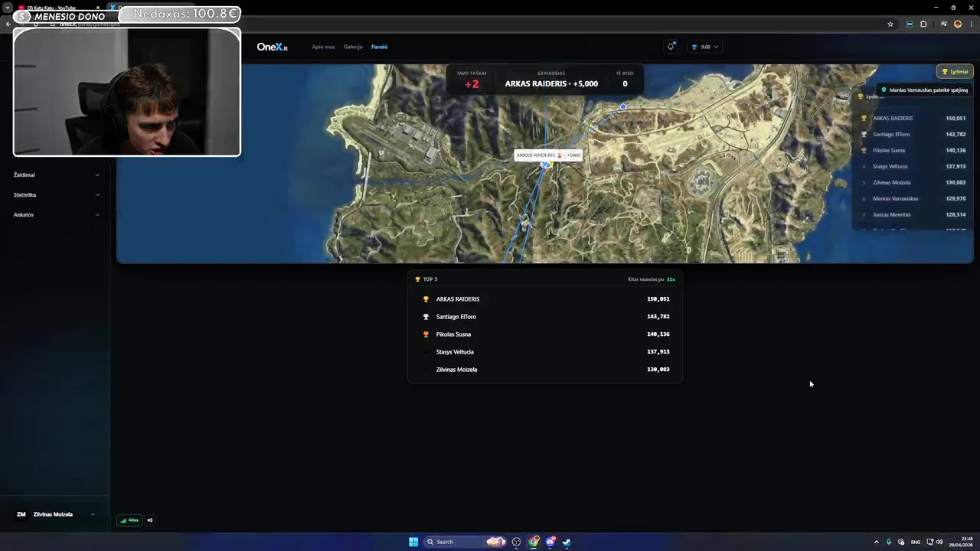Open the Chrome profile avatar
Screen dimensions: 980x551
click(x=958, y=24)
